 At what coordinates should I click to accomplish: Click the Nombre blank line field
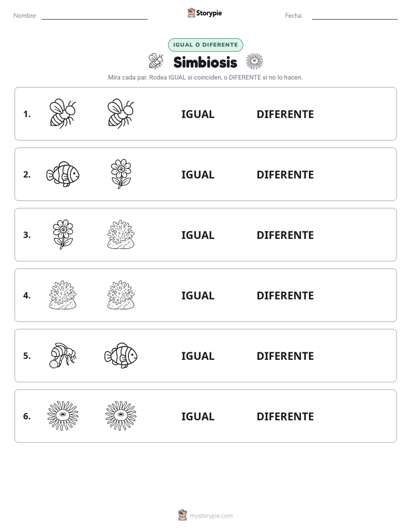coord(94,16)
